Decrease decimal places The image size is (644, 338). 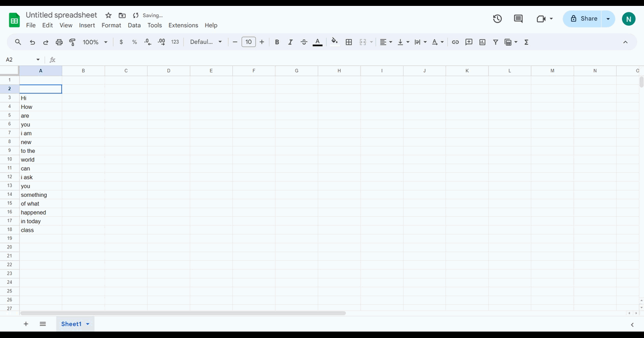click(x=148, y=42)
